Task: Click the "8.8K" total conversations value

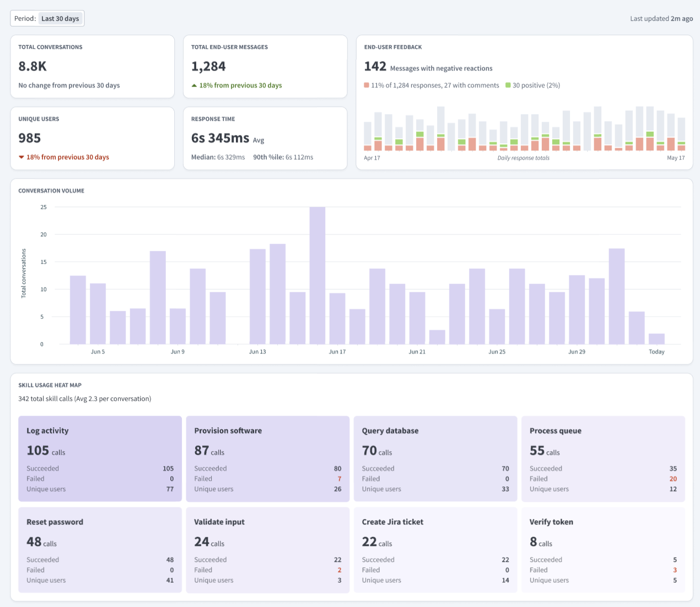Action: tap(33, 67)
